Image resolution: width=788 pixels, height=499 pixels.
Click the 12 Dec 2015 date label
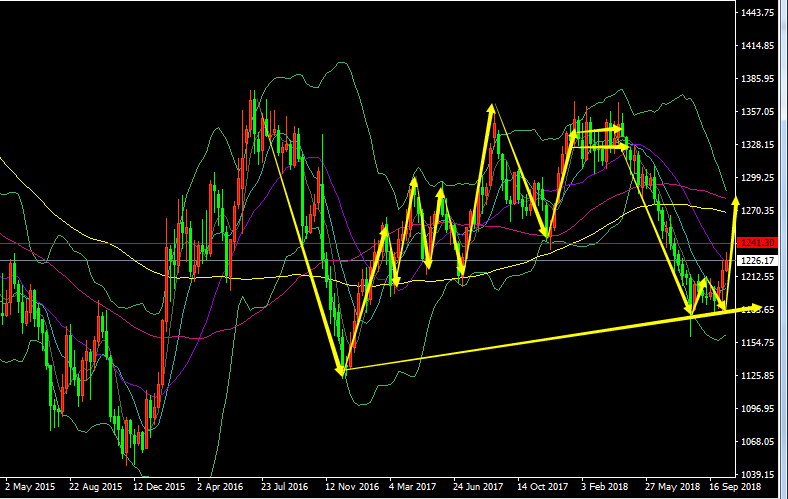[x=159, y=487]
